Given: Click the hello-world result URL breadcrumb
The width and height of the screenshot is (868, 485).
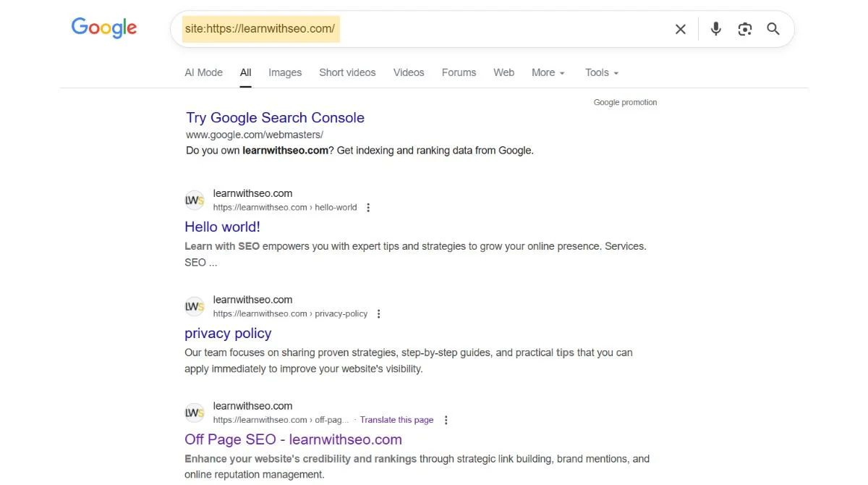Looking at the screenshot, I should (285, 207).
